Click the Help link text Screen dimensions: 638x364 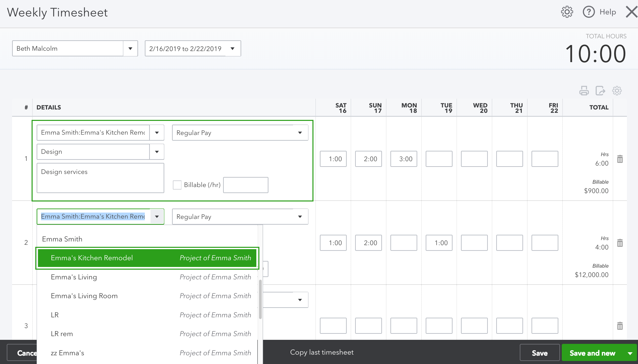click(608, 12)
